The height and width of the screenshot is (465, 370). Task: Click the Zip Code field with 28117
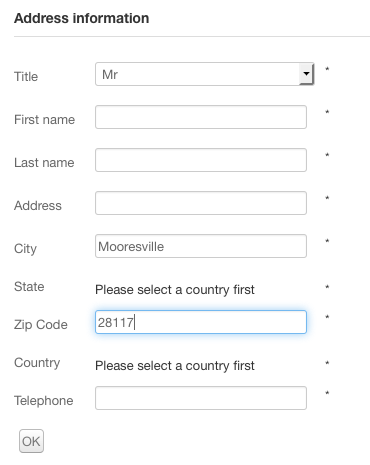tap(201, 322)
